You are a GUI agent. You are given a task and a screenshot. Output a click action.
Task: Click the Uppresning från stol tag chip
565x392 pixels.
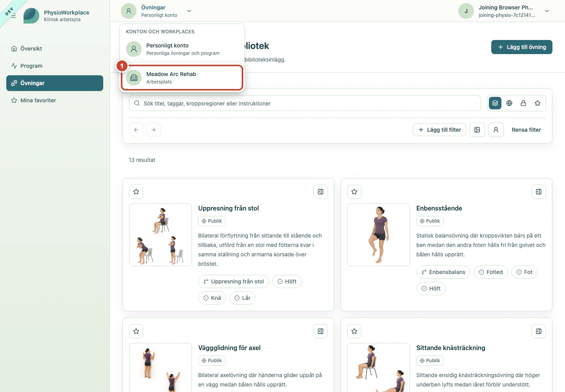(x=233, y=281)
